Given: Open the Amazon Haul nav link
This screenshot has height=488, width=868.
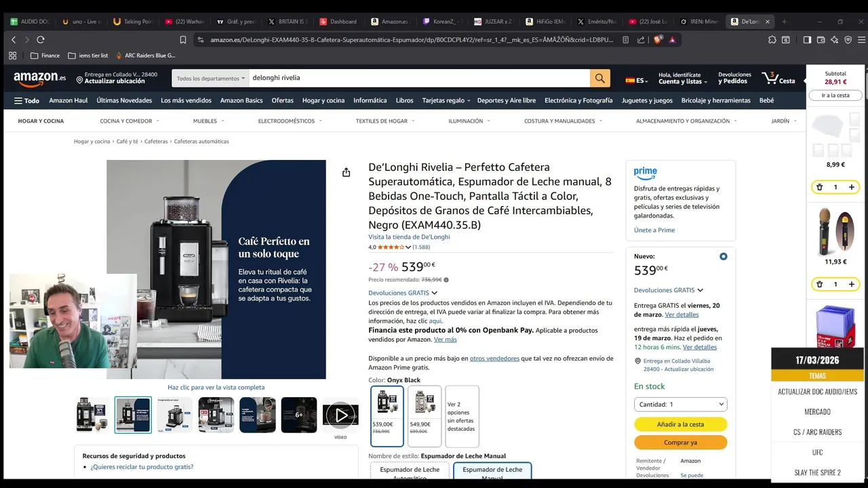Looking at the screenshot, I should click(68, 100).
